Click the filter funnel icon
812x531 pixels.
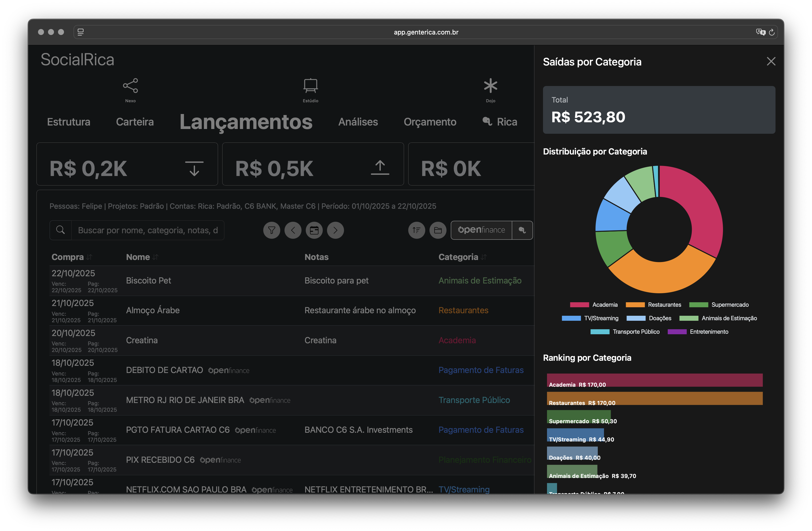tap(271, 230)
